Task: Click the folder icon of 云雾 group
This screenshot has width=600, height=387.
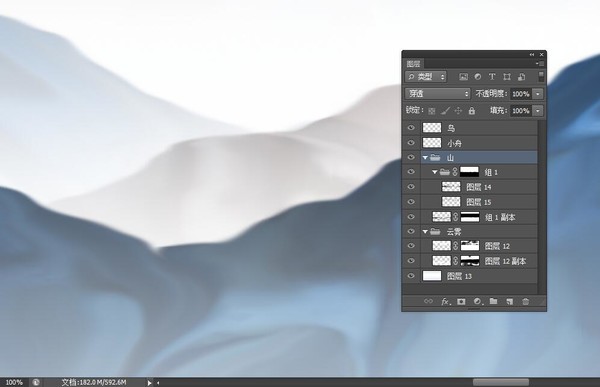Action: (435, 231)
